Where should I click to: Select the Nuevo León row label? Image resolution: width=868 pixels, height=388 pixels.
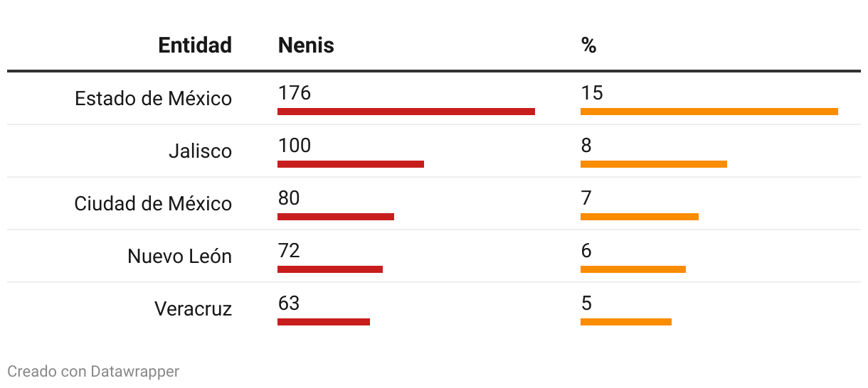[x=180, y=256]
